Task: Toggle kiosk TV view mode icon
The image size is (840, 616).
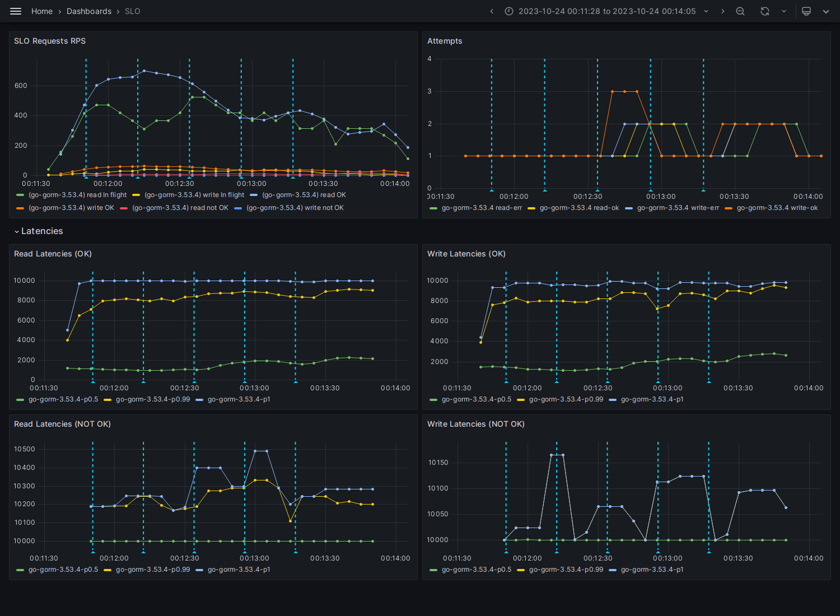Action: (x=806, y=11)
